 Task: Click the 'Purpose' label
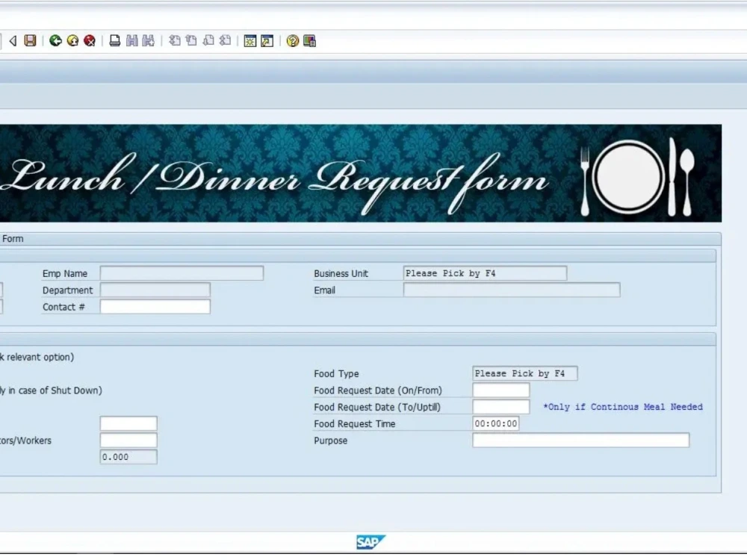330,441
